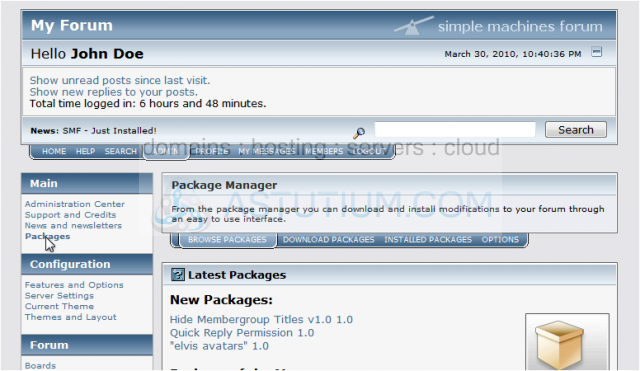
Task: Open Support and Credits link
Action: point(70,215)
